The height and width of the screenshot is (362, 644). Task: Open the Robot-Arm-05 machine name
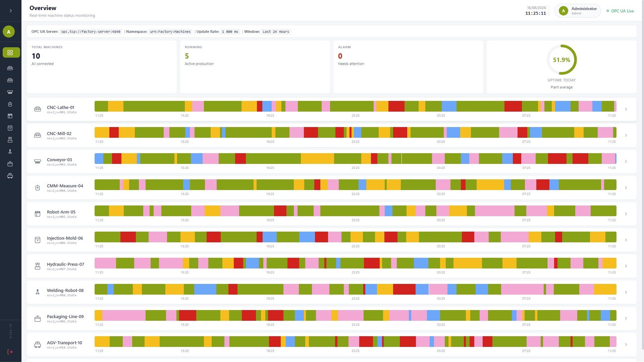click(x=61, y=212)
